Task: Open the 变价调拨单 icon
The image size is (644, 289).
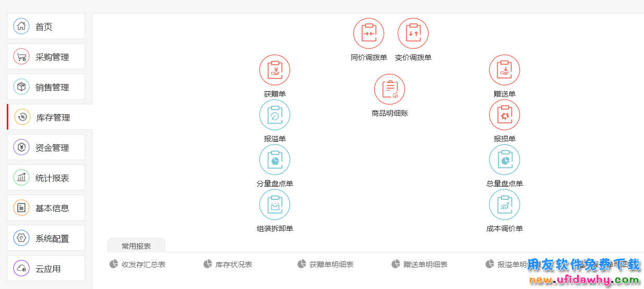Action: click(413, 33)
